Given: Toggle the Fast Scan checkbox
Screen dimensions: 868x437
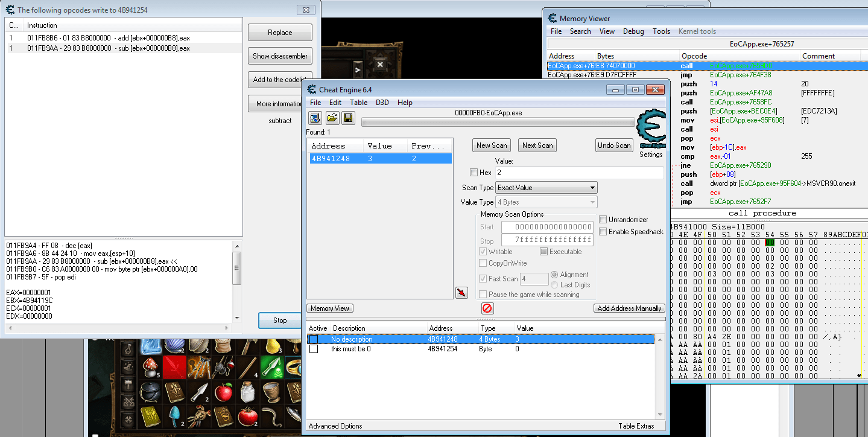Looking at the screenshot, I should (x=483, y=279).
